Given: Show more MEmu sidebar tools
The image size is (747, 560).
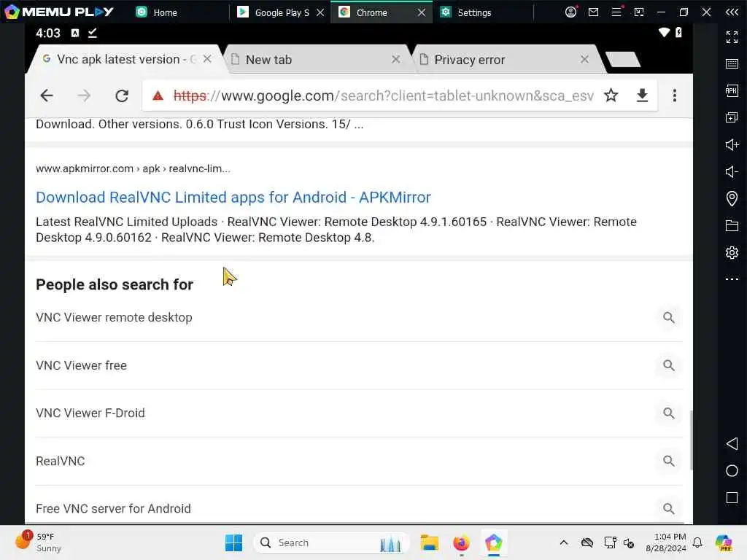Looking at the screenshot, I should point(732,279).
